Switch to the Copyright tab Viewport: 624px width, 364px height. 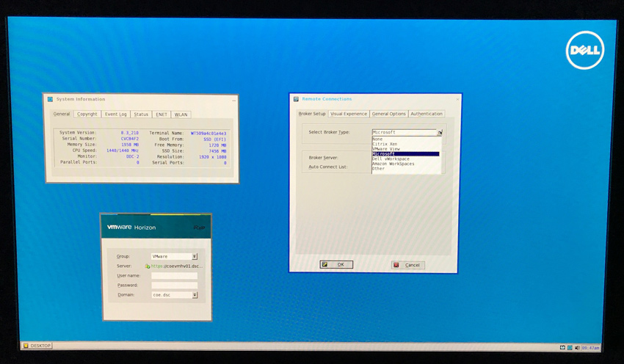87,114
